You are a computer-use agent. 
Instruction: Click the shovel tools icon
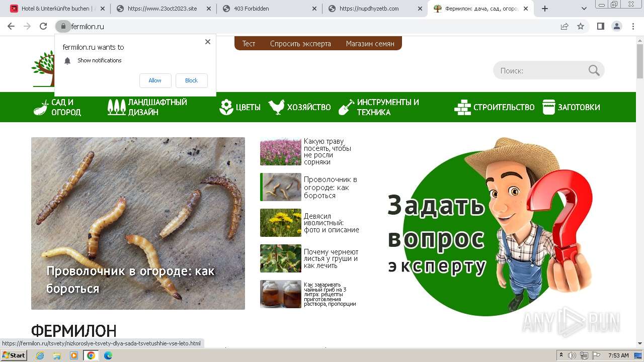[x=346, y=107]
